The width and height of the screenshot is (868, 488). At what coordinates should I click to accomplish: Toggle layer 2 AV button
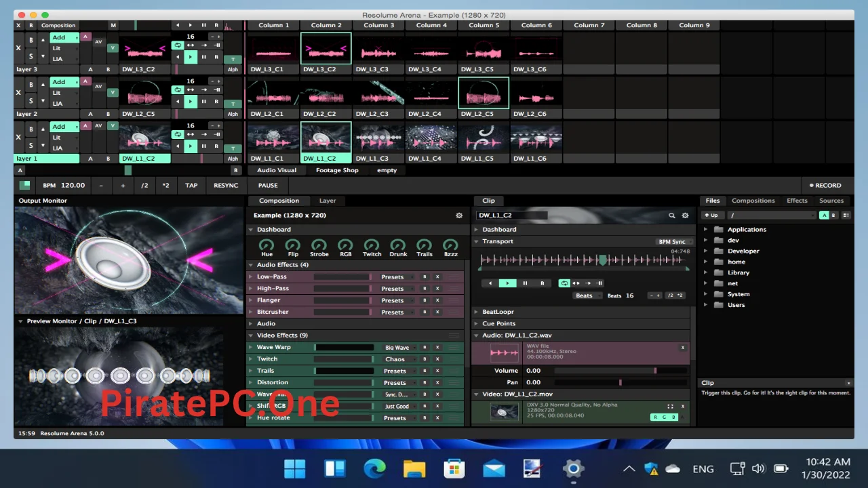[98, 86]
